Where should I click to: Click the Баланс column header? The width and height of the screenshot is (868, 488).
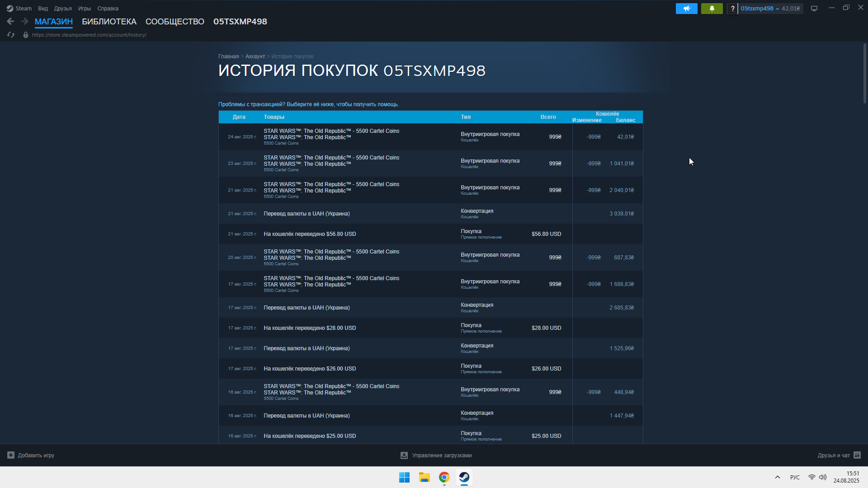[626, 120]
